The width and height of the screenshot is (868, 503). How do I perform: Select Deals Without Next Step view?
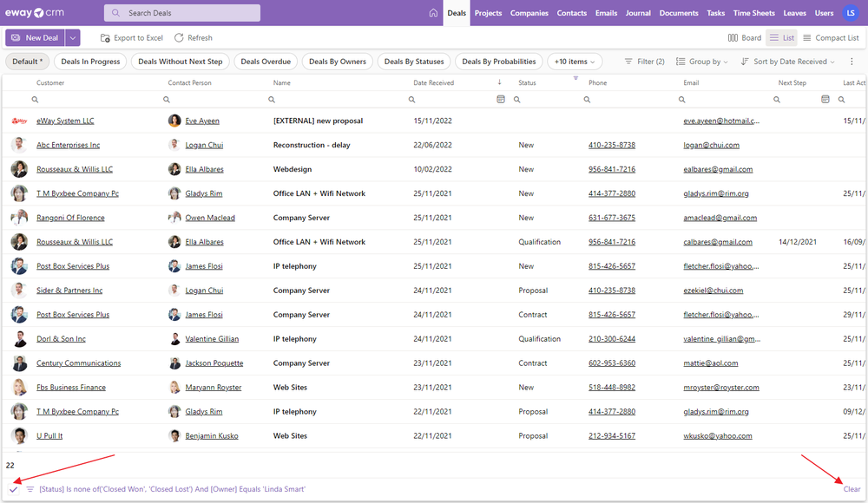(180, 62)
